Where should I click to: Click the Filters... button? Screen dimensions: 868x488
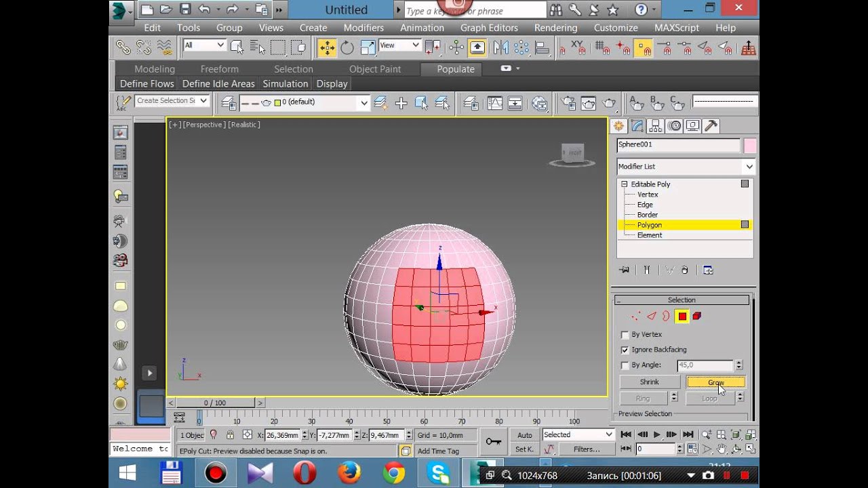point(587,449)
